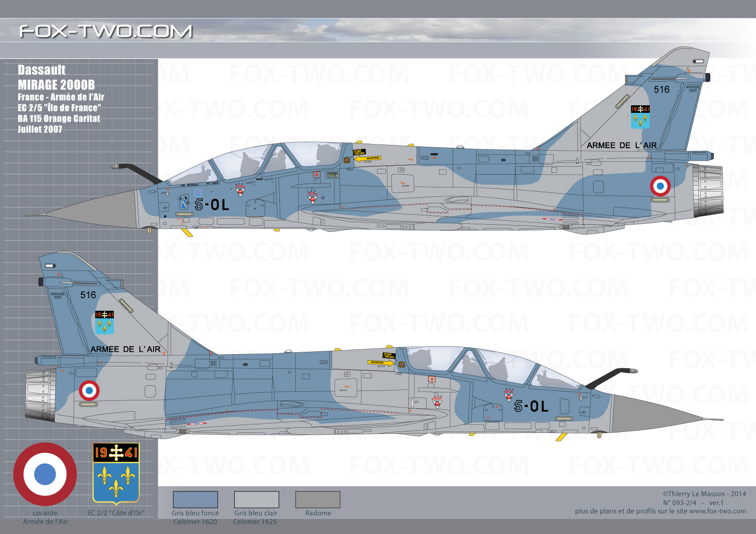Click the 'Gris bleu foncé Celomer 1620' label
The width and height of the screenshot is (756, 534).
pos(195,517)
